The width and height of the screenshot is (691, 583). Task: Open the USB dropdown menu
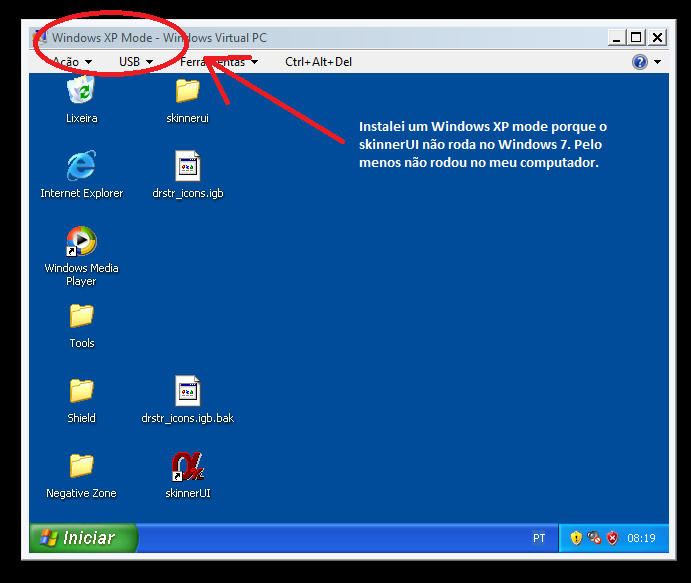click(x=136, y=62)
